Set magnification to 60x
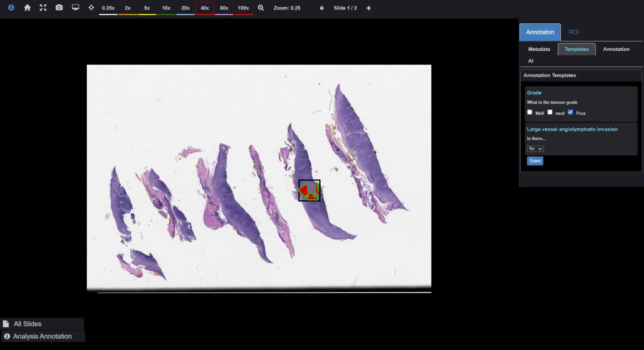Viewport: 644px width, 350px height. coord(224,8)
